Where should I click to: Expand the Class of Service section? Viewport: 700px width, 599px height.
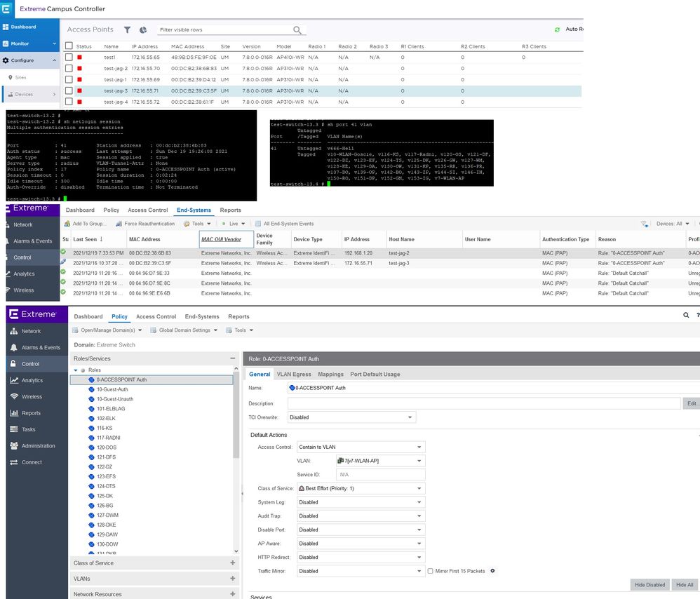(x=232, y=563)
